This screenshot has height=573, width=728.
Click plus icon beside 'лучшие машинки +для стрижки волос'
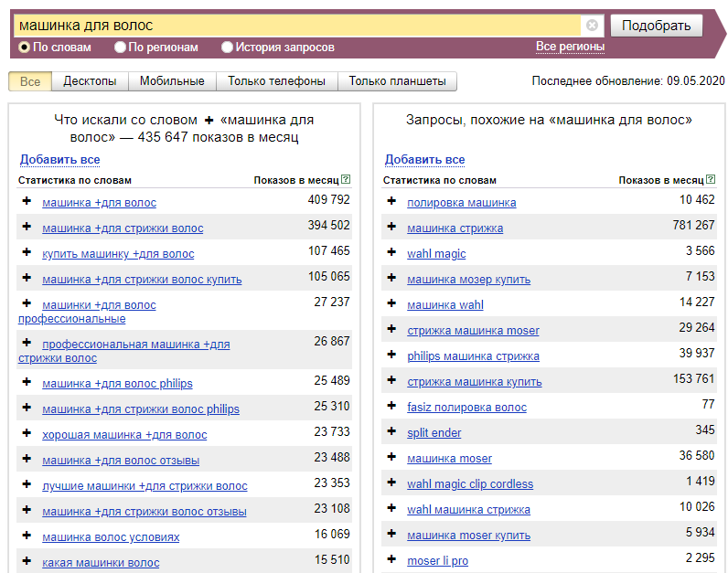coord(27,484)
